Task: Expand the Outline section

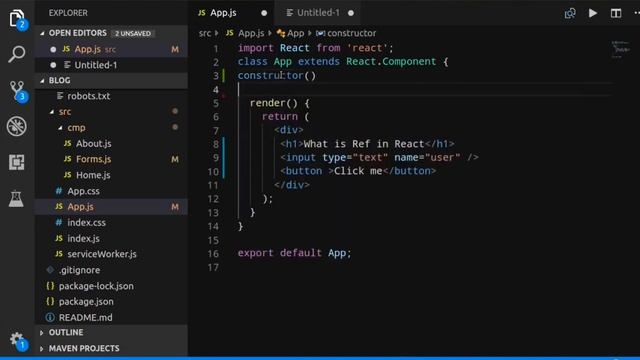Action: click(x=112, y=333)
